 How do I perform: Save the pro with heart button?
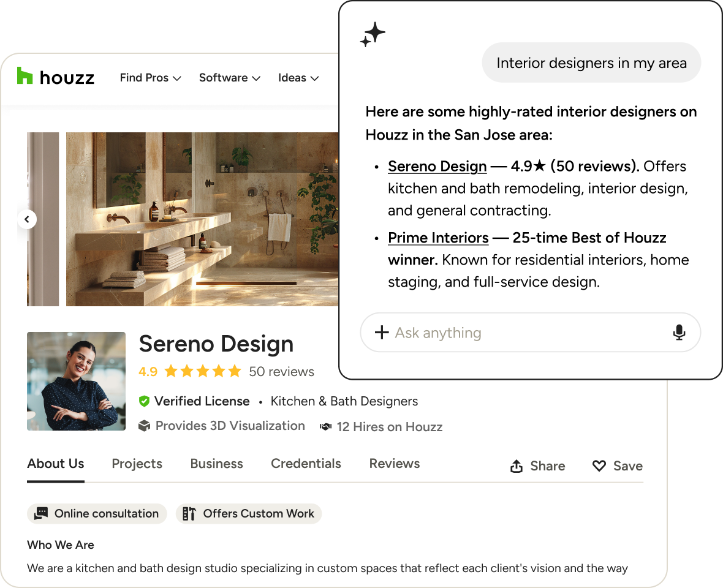(x=618, y=466)
